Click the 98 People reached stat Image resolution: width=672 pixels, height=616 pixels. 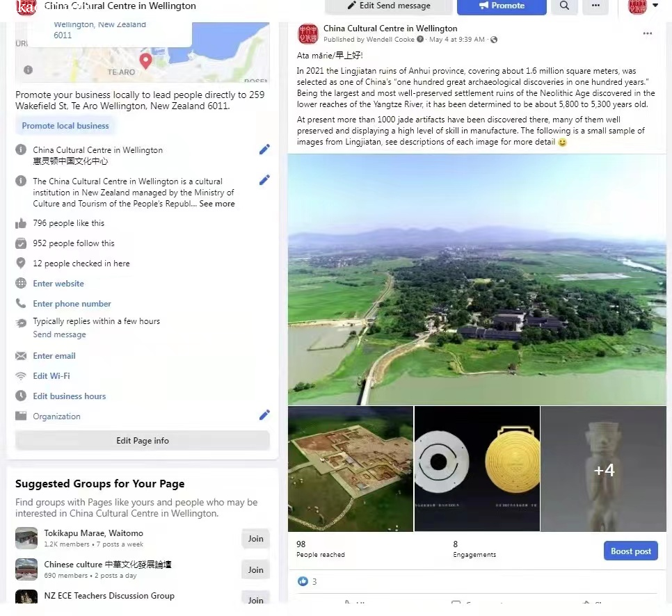click(321, 549)
